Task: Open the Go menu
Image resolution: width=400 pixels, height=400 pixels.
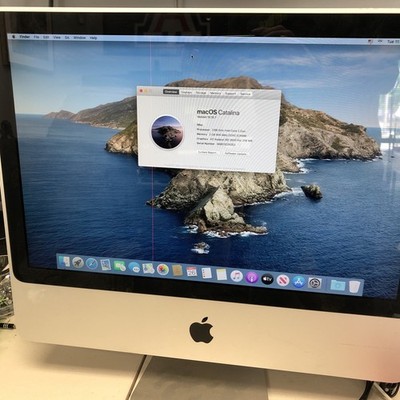Action: pyautogui.click(x=67, y=37)
